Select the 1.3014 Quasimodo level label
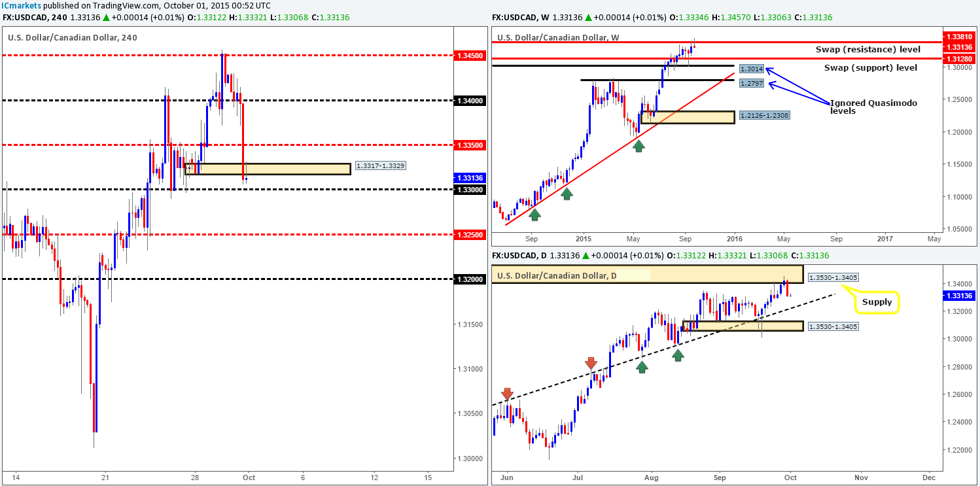The width and height of the screenshot is (980, 486). pyautogui.click(x=750, y=69)
